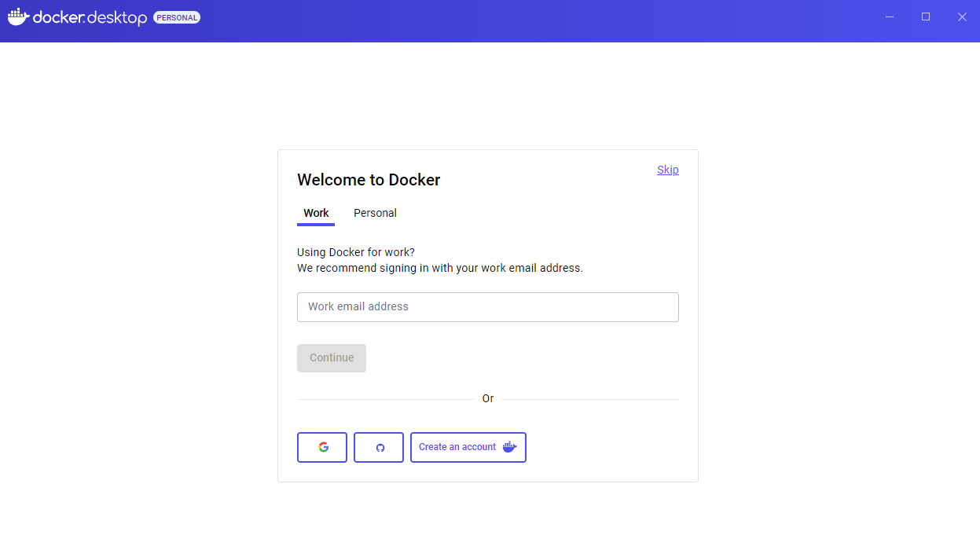Open GitHub login via the octocat icon
The width and height of the screenshot is (980, 546).
tap(379, 446)
